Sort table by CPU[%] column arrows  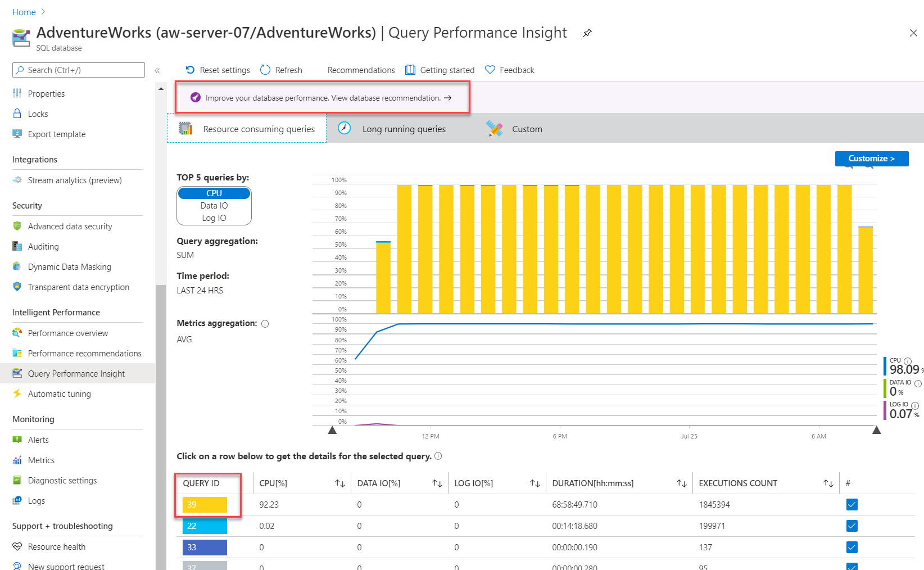click(340, 483)
